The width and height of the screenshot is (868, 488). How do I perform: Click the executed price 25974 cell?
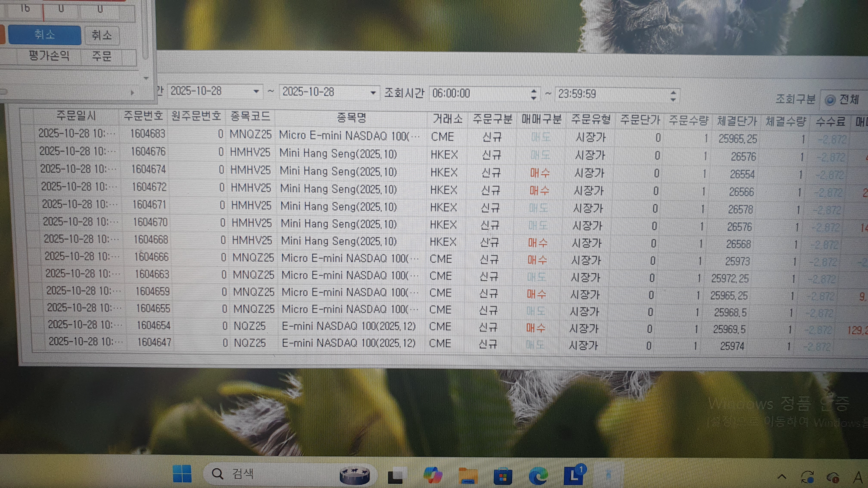tap(732, 346)
